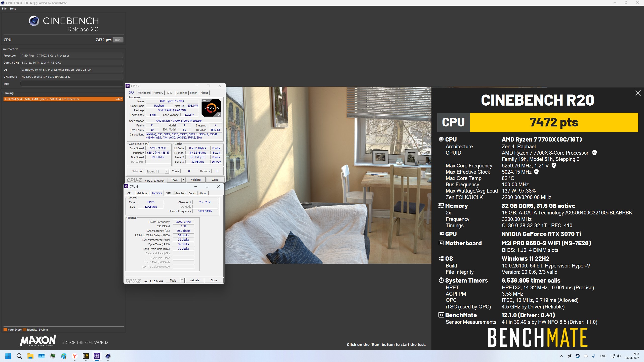Click Tools button in lower CPU-Z window
The height and width of the screenshot is (362, 644).
[x=173, y=280]
